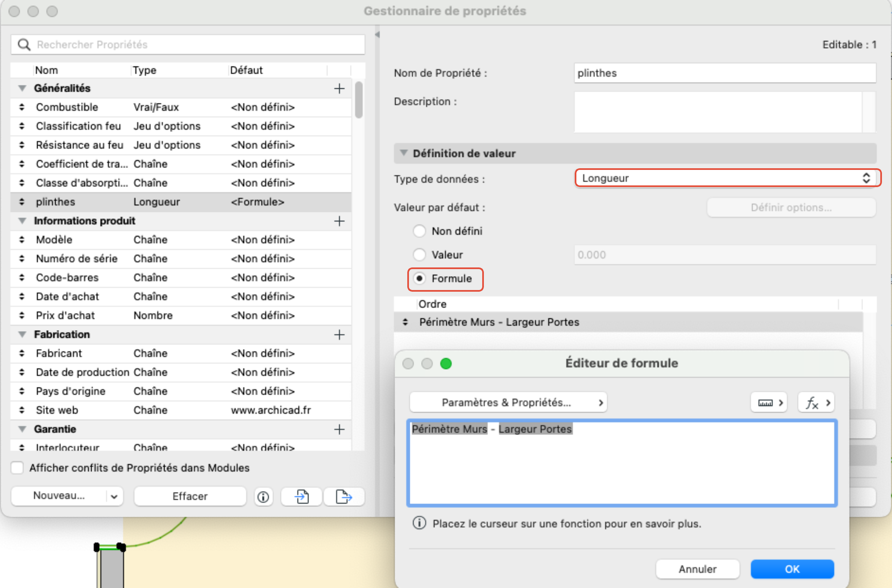Click the Nouveau button
The image size is (892, 588).
coord(59,496)
